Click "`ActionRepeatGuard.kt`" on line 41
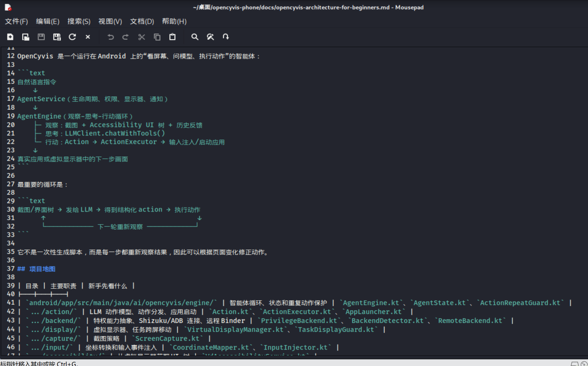588x366 pixels. point(520,303)
